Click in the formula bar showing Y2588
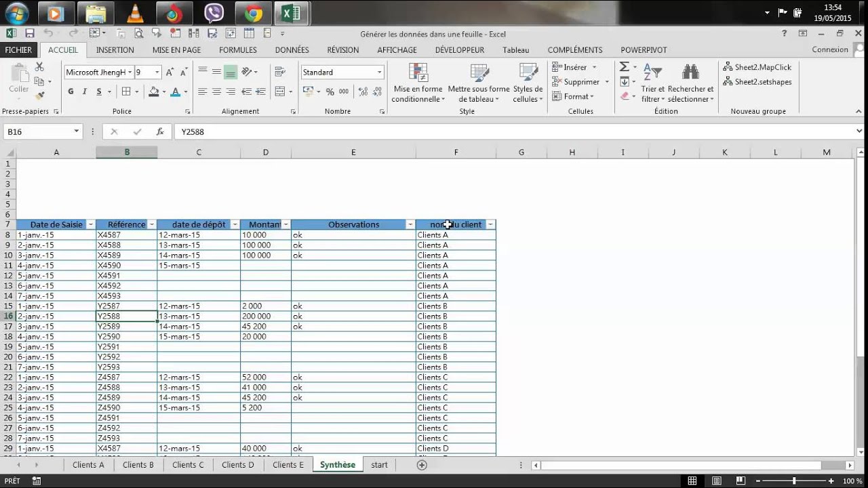868x488 pixels. pos(515,131)
